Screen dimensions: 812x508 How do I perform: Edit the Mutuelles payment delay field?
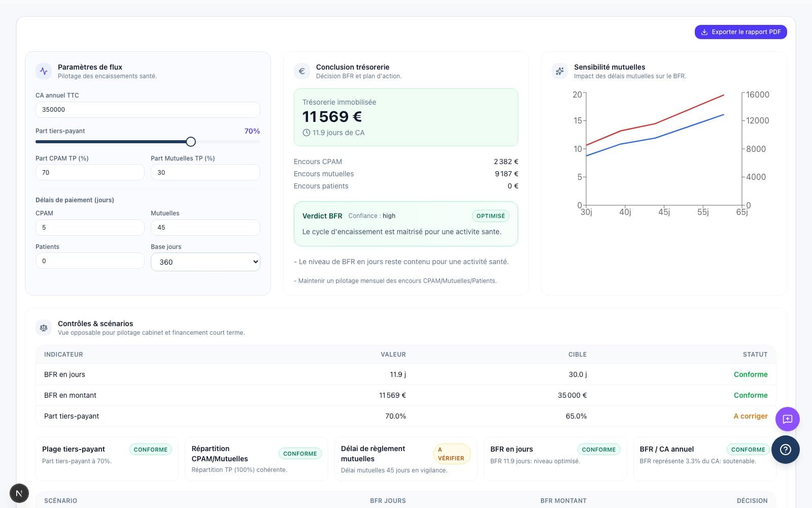point(205,228)
